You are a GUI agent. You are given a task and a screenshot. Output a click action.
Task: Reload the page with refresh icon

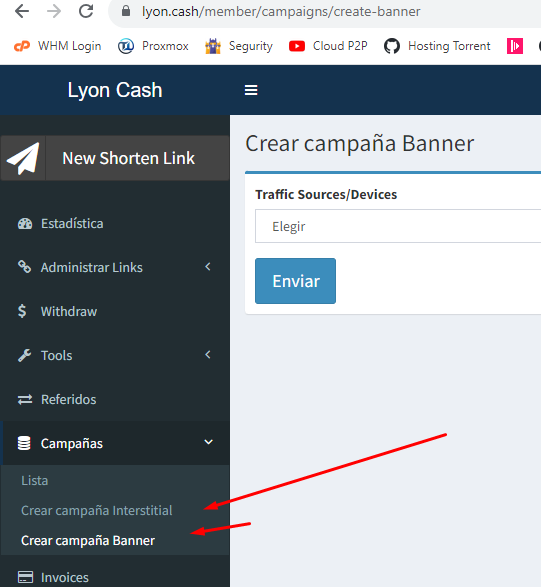tap(86, 11)
